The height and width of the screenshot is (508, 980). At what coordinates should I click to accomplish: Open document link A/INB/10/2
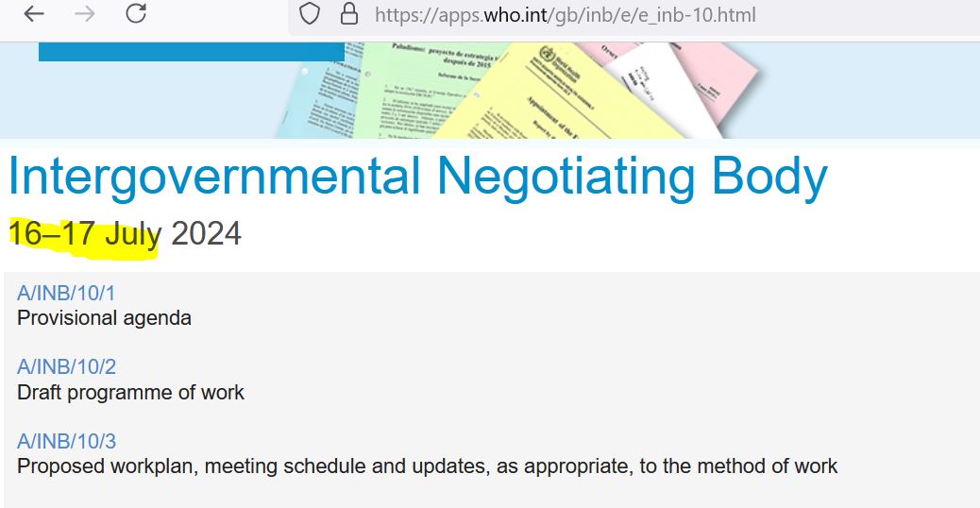click(x=66, y=366)
